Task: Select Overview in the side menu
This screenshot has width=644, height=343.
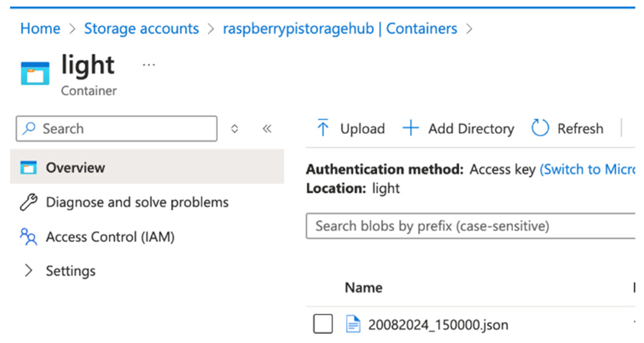Action: tap(147, 166)
